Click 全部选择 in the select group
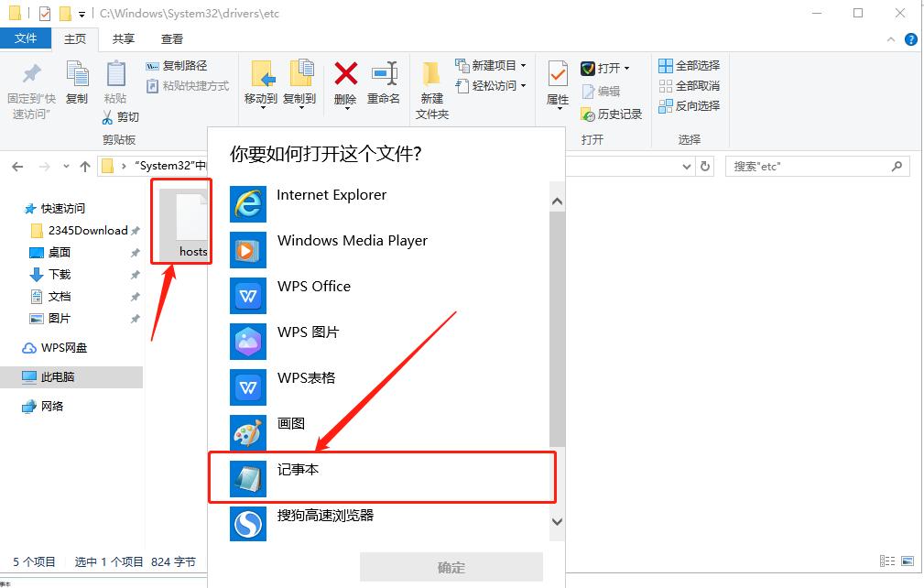924x588 pixels. pyautogui.click(x=690, y=65)
